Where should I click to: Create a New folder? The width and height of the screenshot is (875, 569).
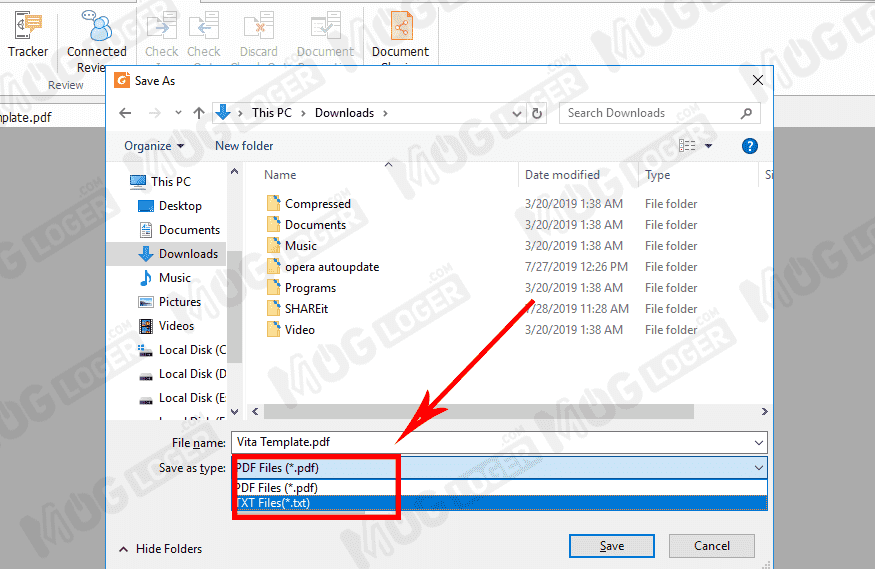click(244, 146)
